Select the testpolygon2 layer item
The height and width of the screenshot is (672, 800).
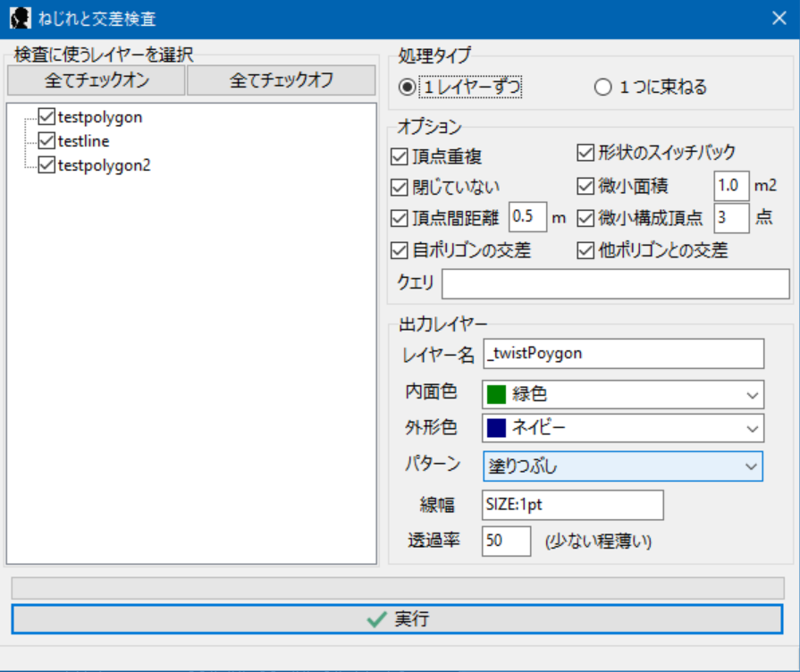(x=104, y=164)
